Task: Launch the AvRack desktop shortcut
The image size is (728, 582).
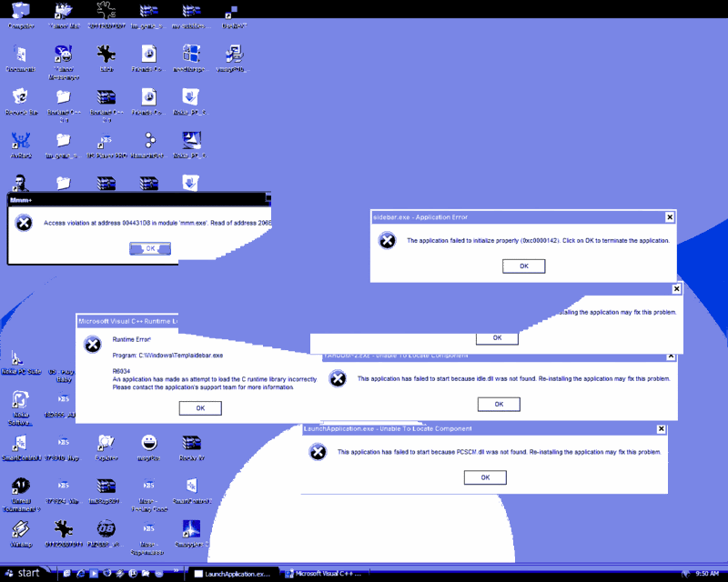Action: [x=20, y=143]
